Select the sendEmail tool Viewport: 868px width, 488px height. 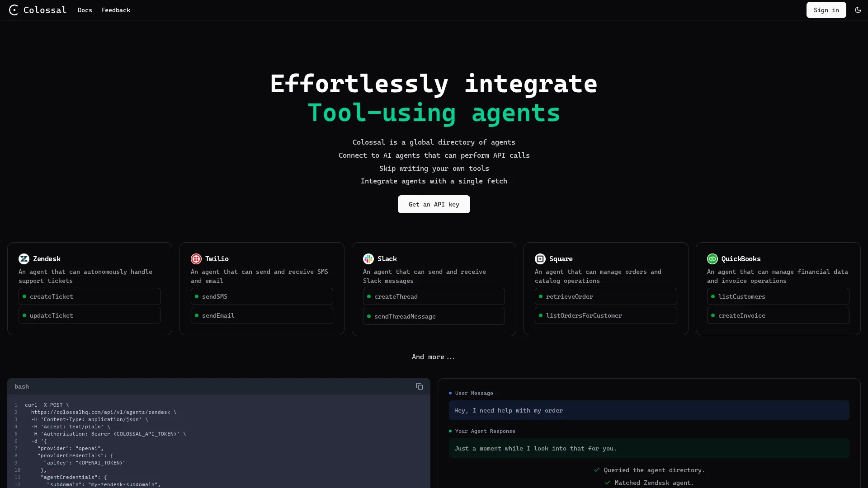point(262,315)
